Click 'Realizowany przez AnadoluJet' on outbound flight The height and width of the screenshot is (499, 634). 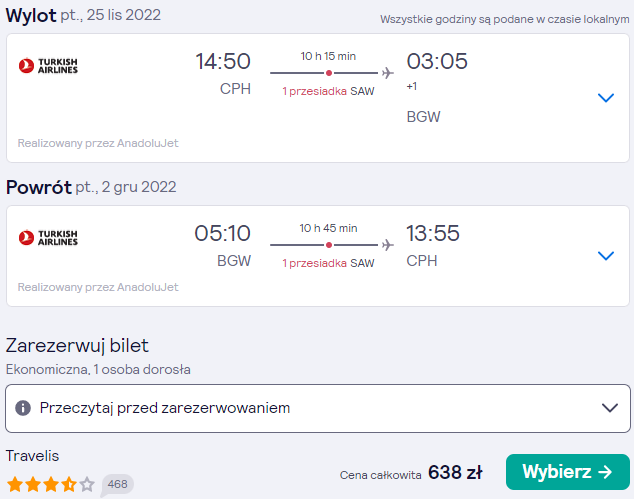[98, 143]
